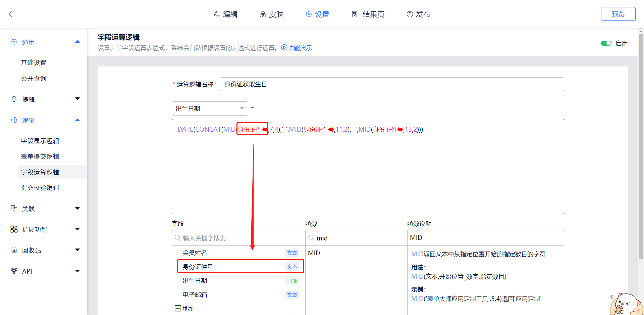The width and height of the screenshot is (644, 315).
Task: Click the 扩展功能 grid icon
Action: [14, 229]
